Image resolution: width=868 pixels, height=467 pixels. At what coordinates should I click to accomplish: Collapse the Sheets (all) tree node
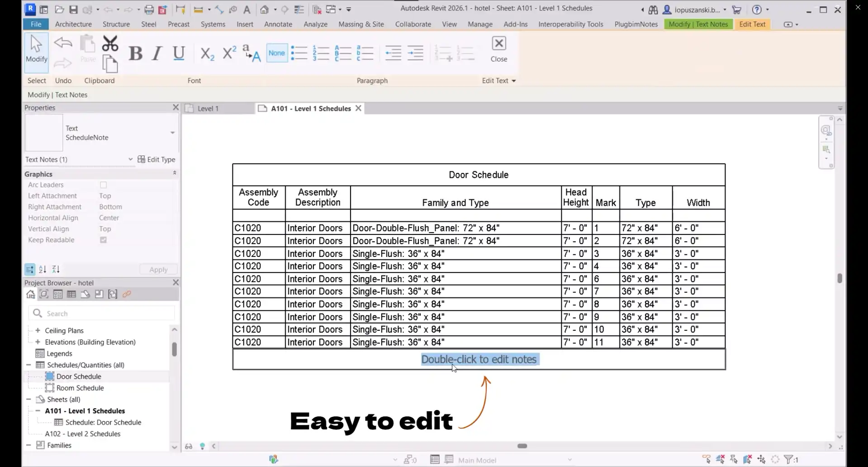click(28, 399)
